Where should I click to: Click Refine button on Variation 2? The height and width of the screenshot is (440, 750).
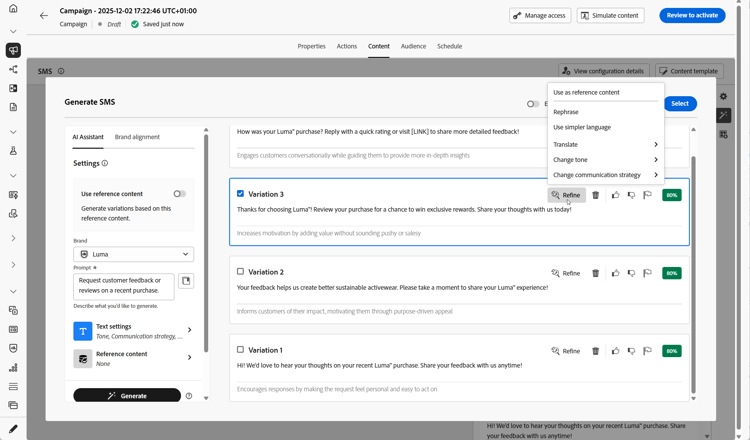(566, 273)
